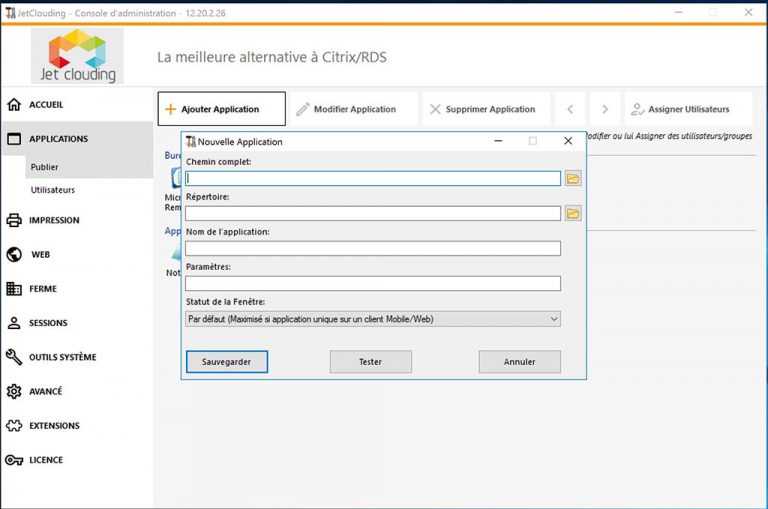Screen dimensions: 768x509
Task: Focus the Chemin complet input field
Action: coord(373,178)
